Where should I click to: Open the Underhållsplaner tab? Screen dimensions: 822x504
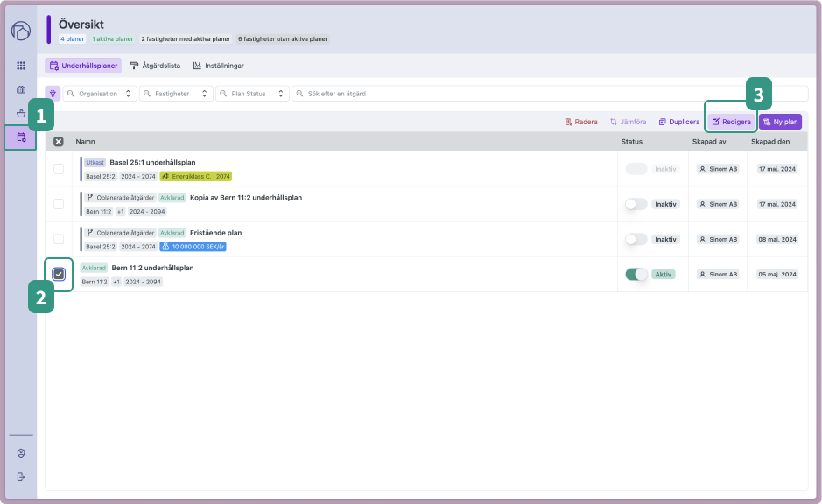83,66
